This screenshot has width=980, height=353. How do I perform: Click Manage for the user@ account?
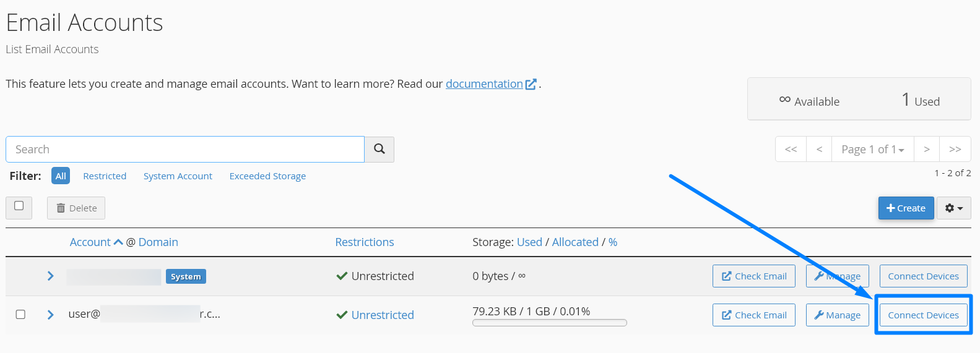tap(838, 315)
